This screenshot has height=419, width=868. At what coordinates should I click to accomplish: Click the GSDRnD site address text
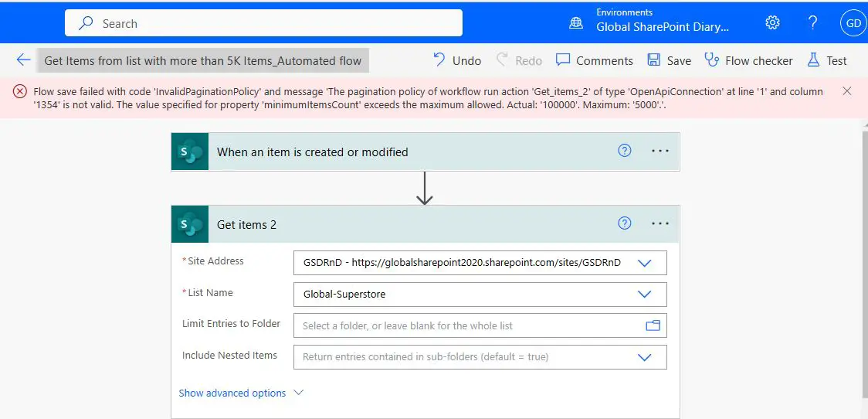463,264
